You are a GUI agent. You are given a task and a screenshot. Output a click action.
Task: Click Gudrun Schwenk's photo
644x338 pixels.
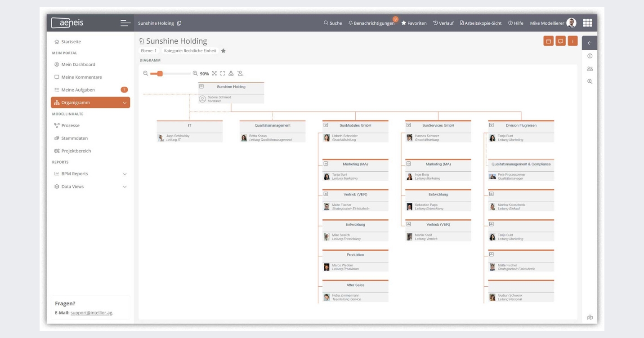(x=492, y=298)
